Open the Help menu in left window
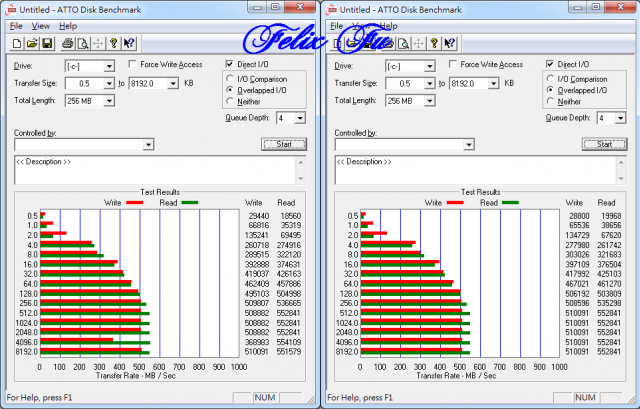The width and height of the screenshot is (640, 409). click(68, 26)
